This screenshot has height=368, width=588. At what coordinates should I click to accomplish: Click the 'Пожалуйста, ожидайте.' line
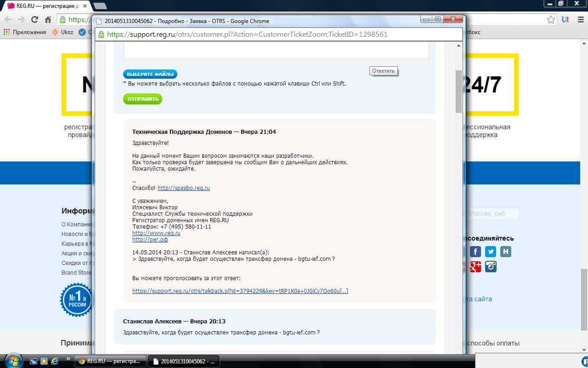164,169
